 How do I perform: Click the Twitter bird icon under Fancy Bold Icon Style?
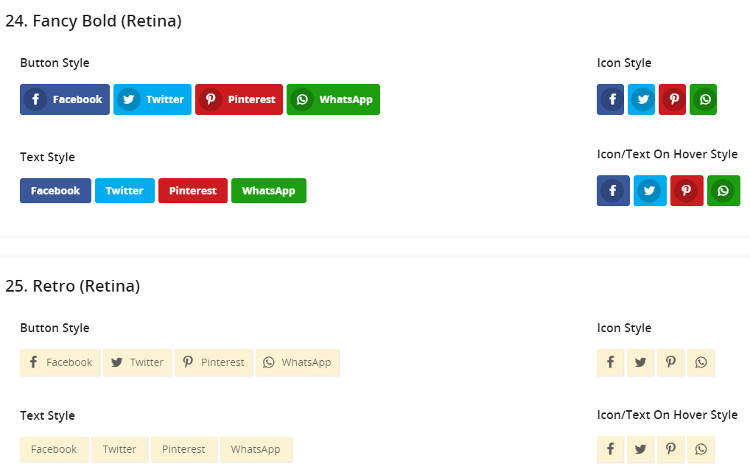click(x=641, y=99)
